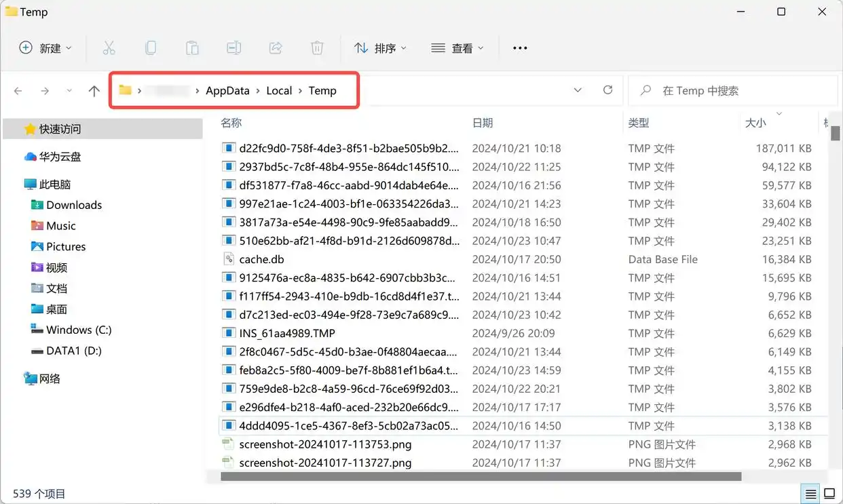Click the Rename icon in toolbar

234,48
